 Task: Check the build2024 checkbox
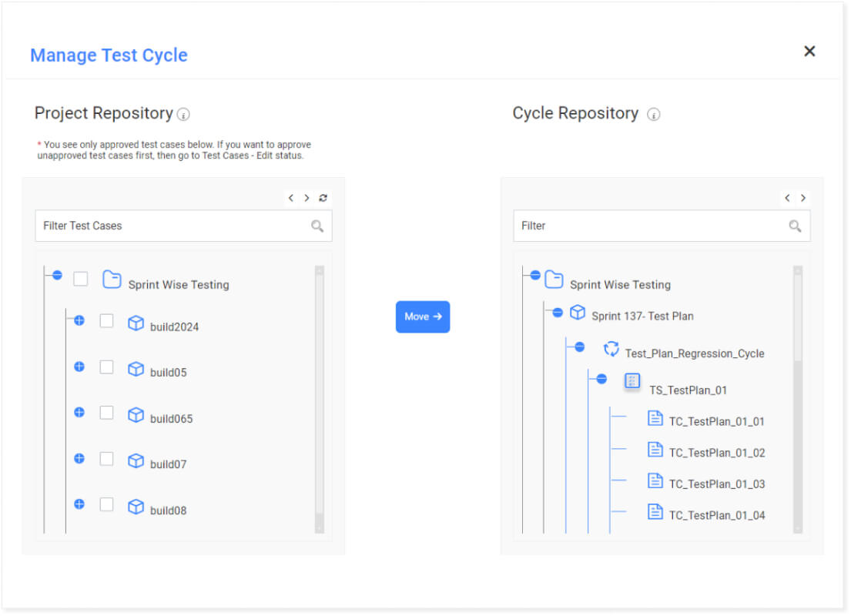click(x=106, y=321)
